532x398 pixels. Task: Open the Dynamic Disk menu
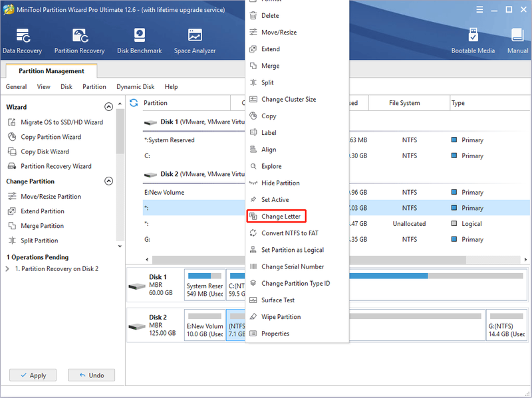[136, 87]
